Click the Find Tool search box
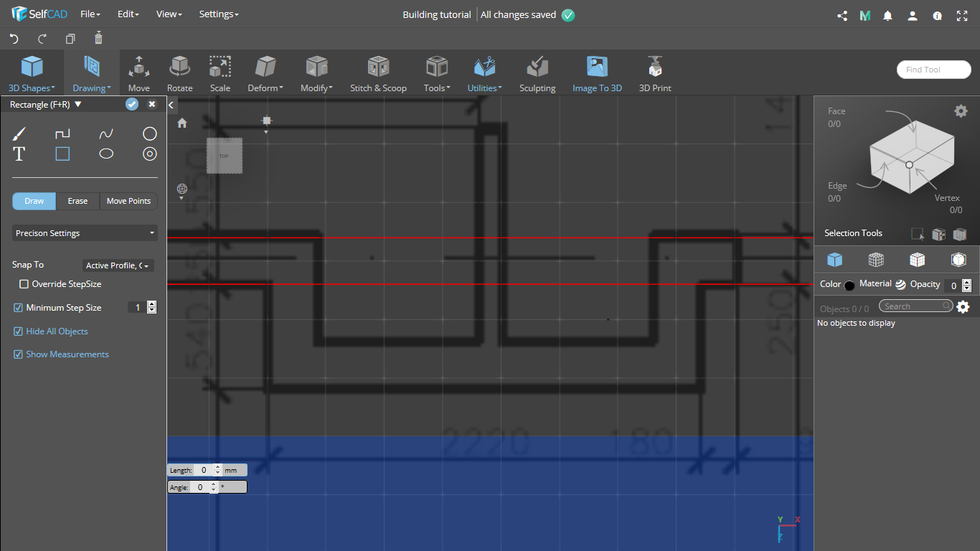 pos(933,70)
